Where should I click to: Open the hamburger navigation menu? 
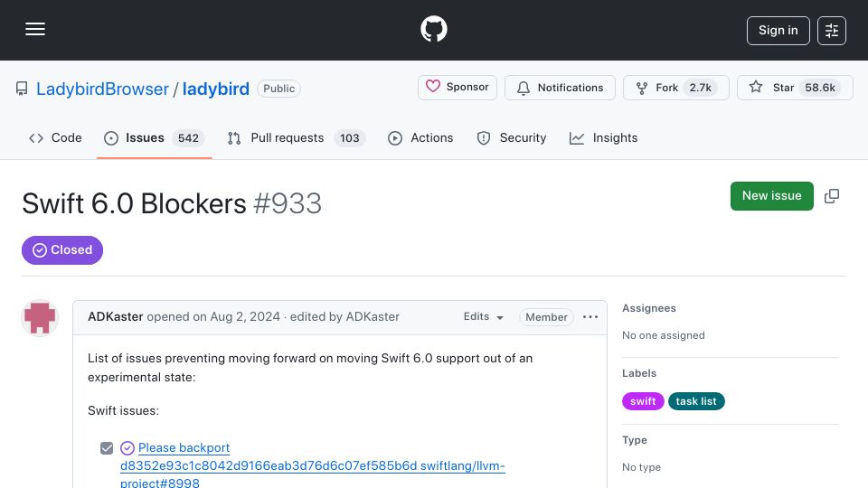pos(35,29)
